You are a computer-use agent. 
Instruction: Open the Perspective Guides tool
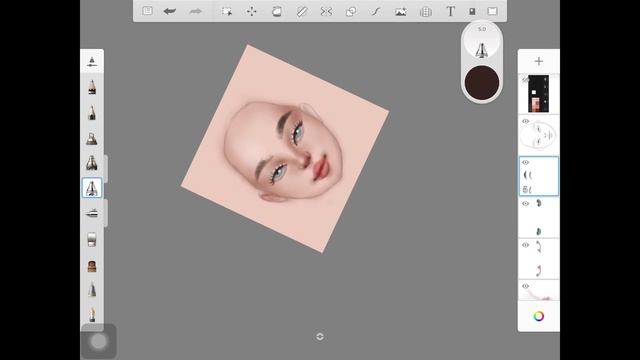point(425,11)
